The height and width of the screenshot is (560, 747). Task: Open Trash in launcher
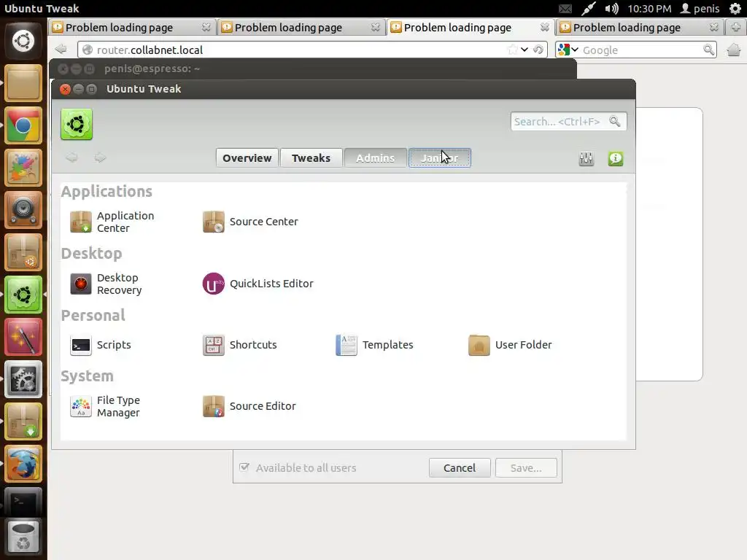tap(23, 537)
